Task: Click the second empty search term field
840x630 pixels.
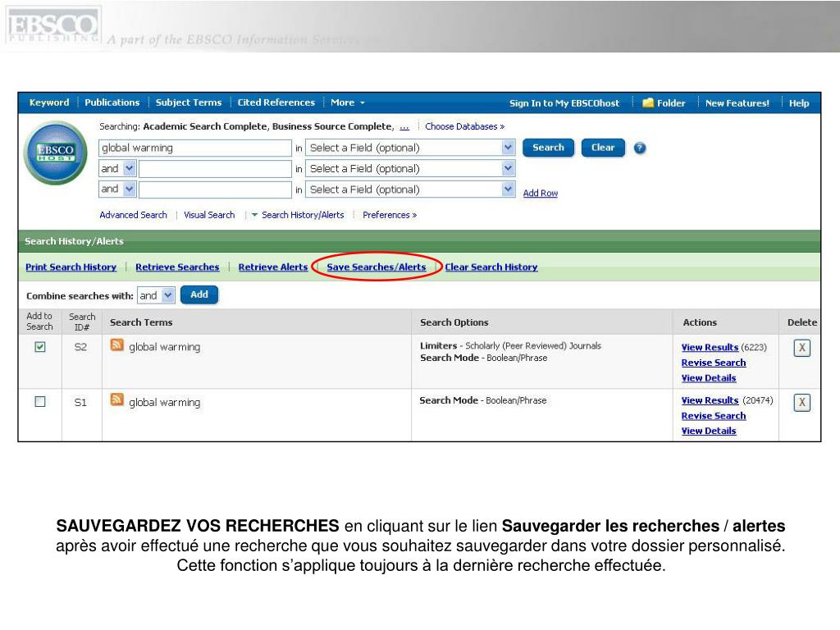Action: (x=215, y=169)
